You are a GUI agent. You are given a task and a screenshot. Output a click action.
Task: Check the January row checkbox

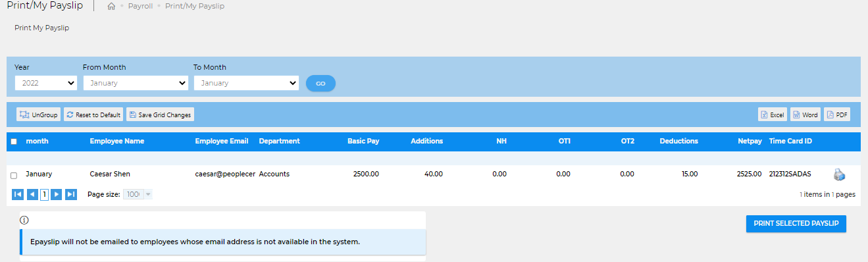14,175
